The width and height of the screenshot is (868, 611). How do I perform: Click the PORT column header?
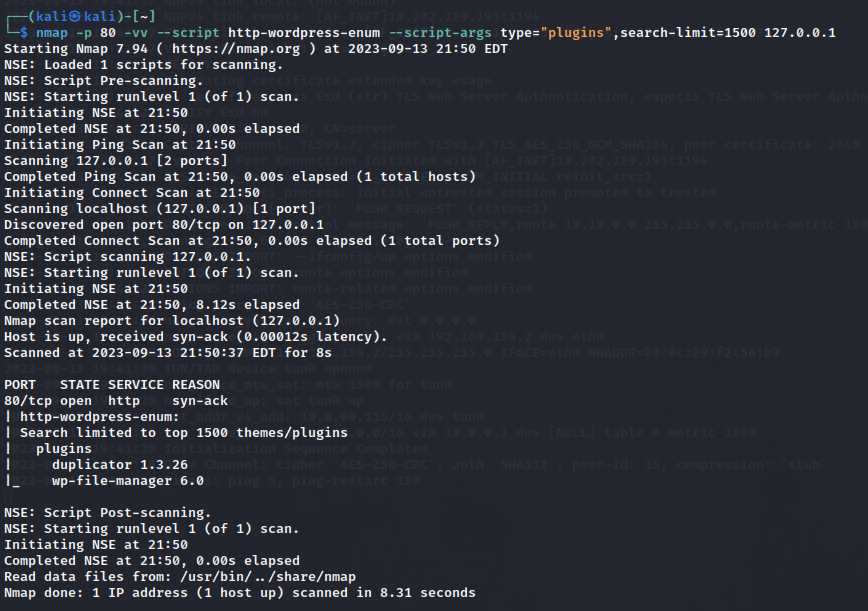[20, 385]
